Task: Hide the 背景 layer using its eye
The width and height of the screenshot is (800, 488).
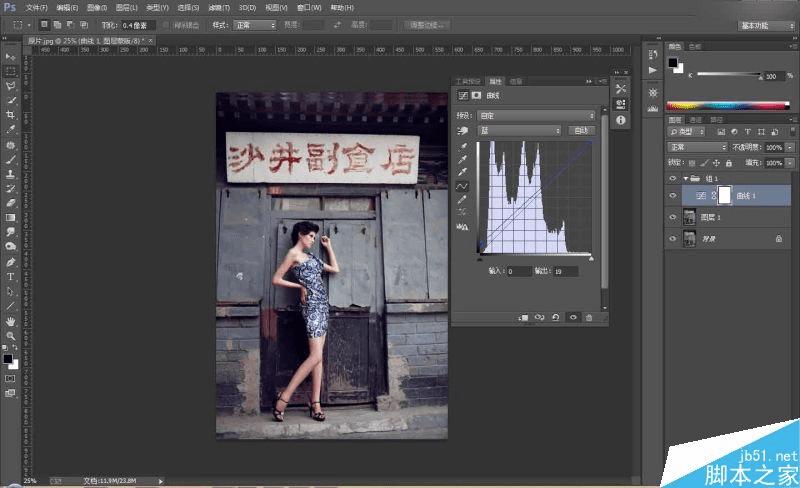Action: pyautogui.click(x=673, y=239)
